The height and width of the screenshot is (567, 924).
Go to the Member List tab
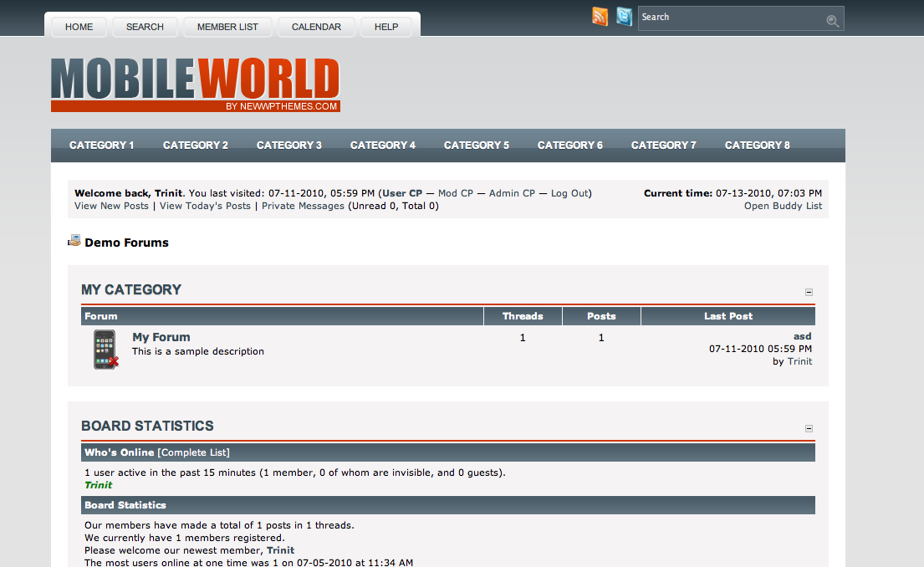click(x=227, y=27)
